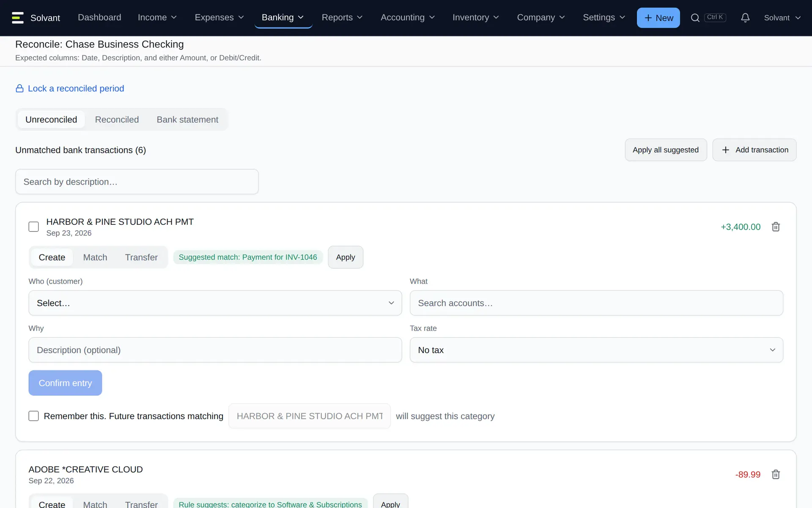Apply suggested match Payment for INV-1046
The height and width of the screenshot is (508, 812).
[x=346, y=257]
